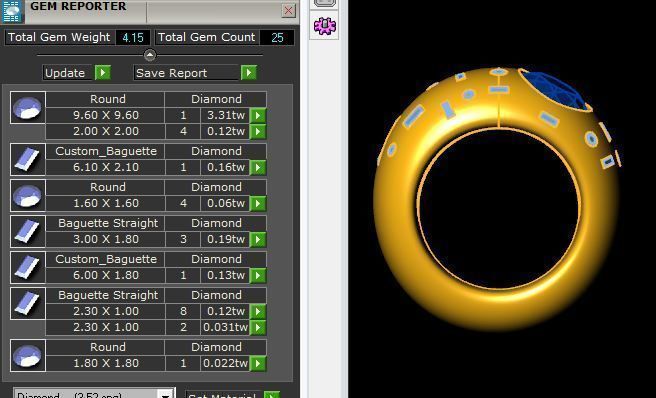Click the Total Gem Count value 25
656x398 pixels.
pyautogui.click(x=277, y=38)
